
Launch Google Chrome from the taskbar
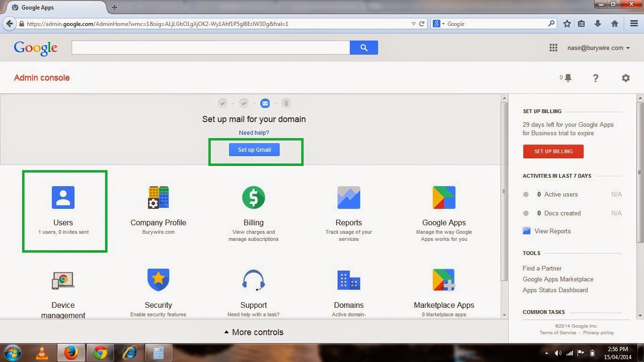100,353
